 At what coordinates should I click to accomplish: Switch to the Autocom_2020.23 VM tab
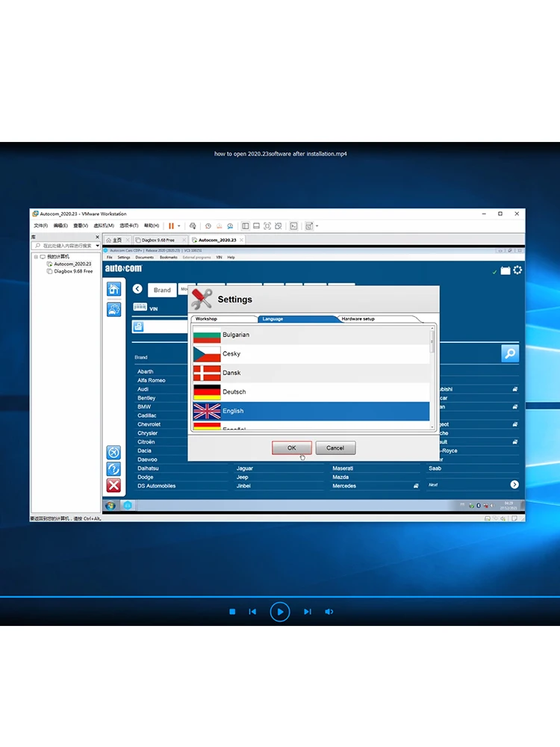pos(217,240)
